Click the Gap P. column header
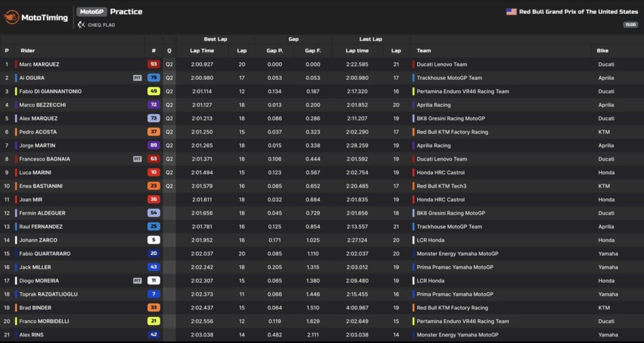 pos(275,51)
